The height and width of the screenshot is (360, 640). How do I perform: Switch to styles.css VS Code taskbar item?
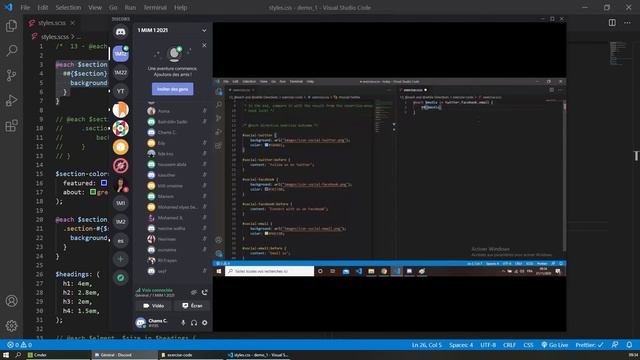point(258,356)
